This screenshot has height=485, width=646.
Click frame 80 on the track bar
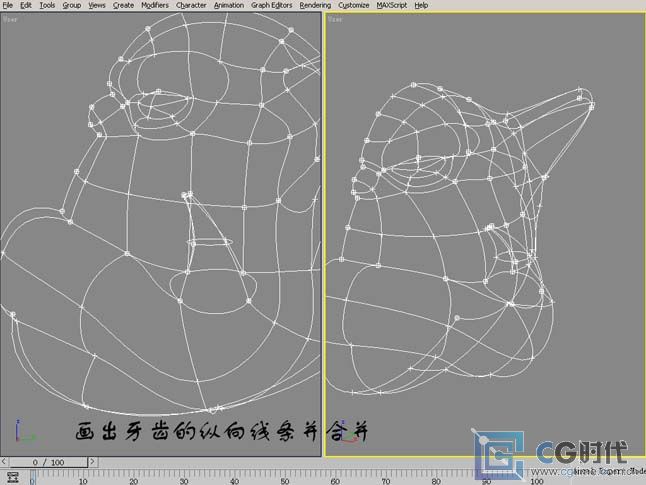pyautogui.click(x=436, y=481)
